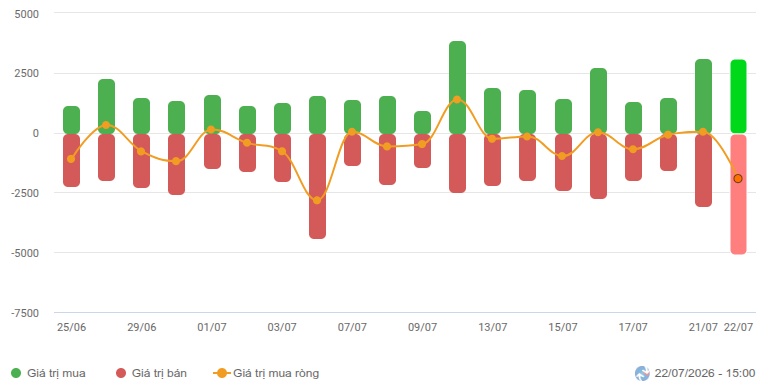Select the lowest orange net point after 03/07
Screen dimensions: 773x388
coord(317,200)
